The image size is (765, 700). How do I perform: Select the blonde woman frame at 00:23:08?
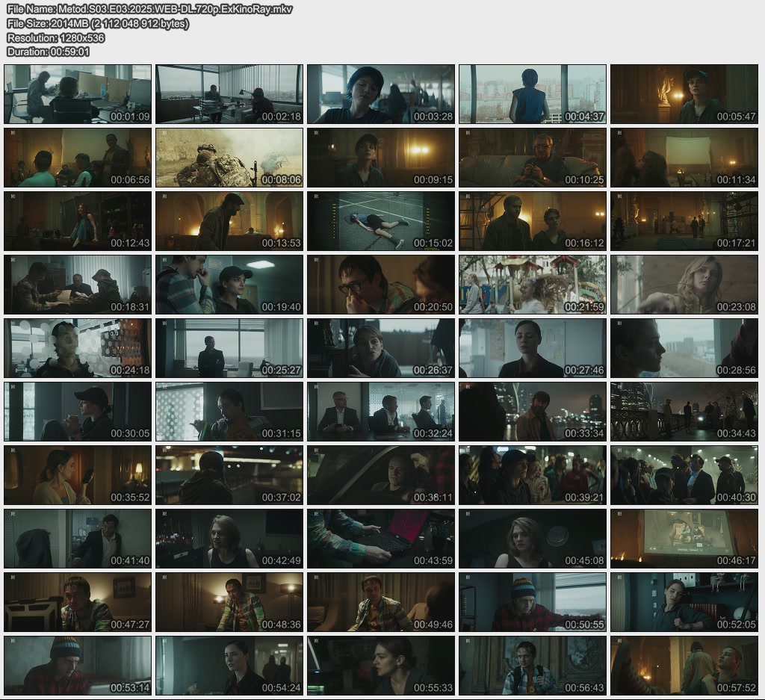[x=684, y=285]
